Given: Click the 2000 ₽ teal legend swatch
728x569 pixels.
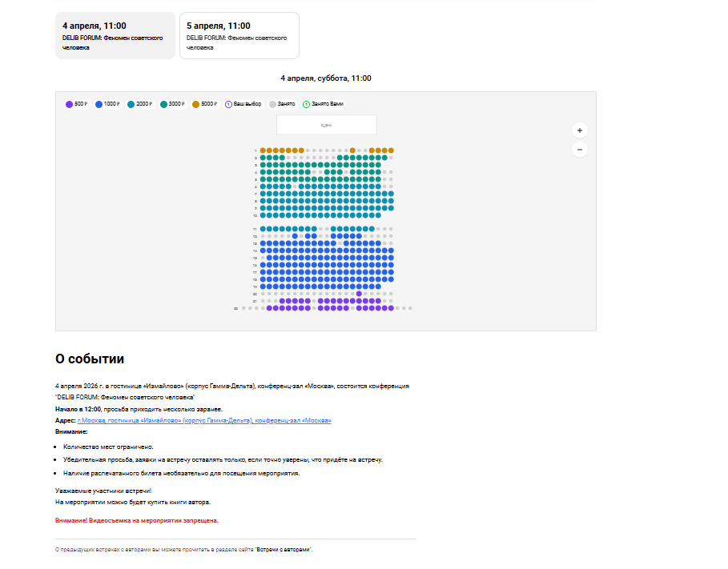Looking at the screenshot, I should click(x=131, y=104).
